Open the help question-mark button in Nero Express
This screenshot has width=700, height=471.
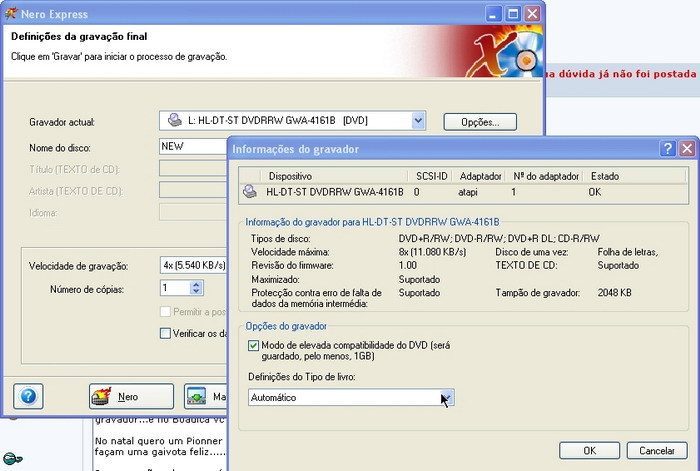tap(28, 396)
